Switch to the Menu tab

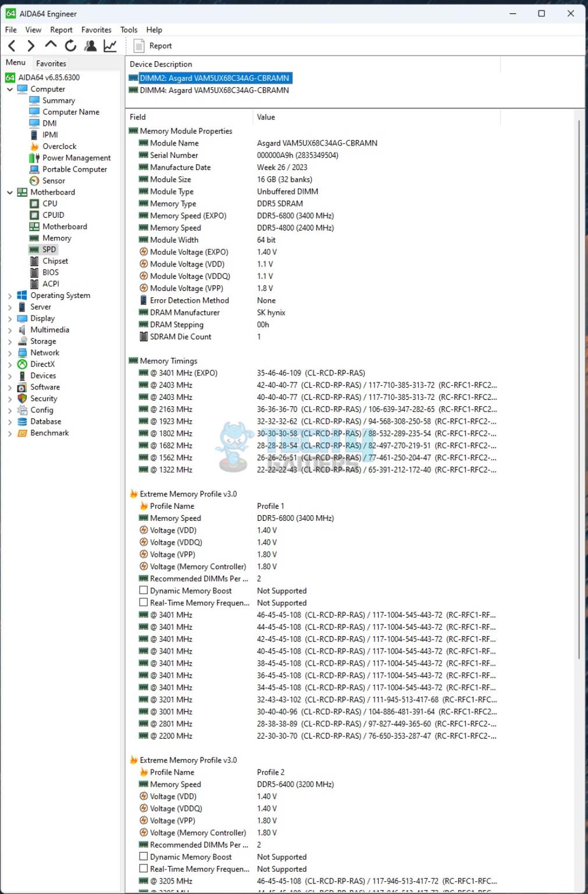[x=16, y=63]
